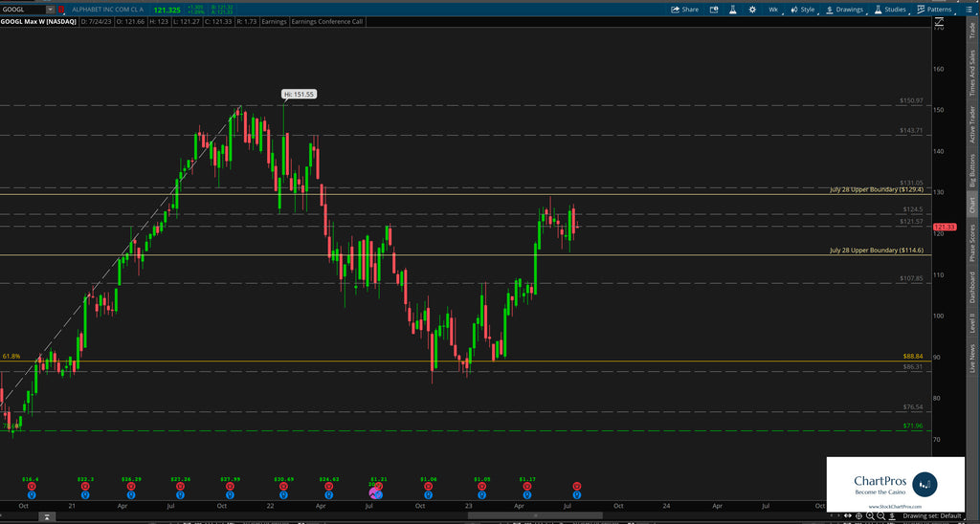980x524 pixels.
Task: Click the flask icon beside the gear
Action: [731, 10]
